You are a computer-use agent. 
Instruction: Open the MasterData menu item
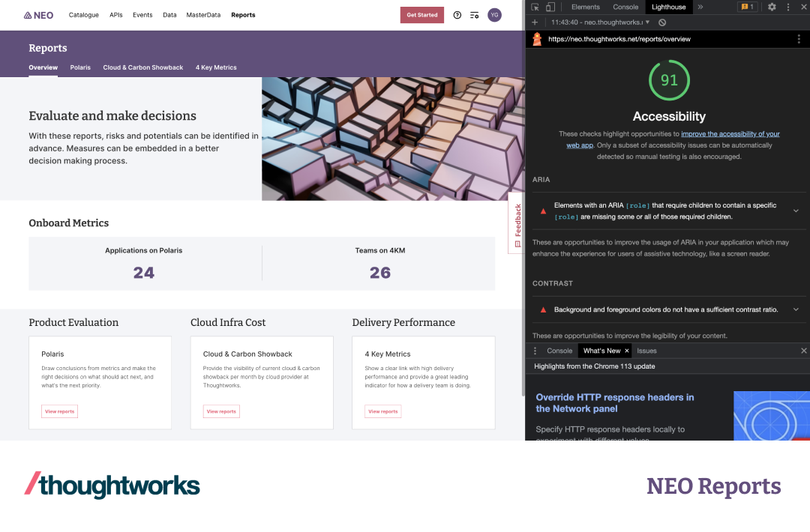tap(203, 15)
